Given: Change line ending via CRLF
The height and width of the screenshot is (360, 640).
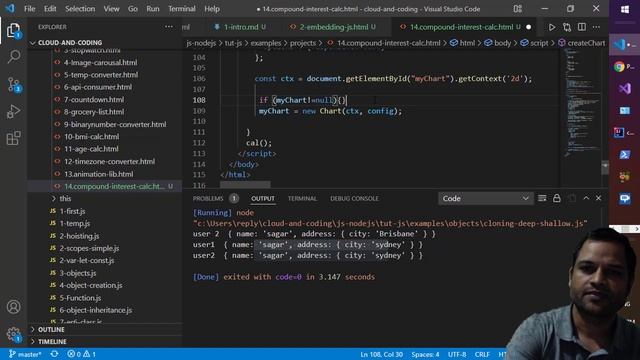Looking at the screenshot, I should coord(482,354).
